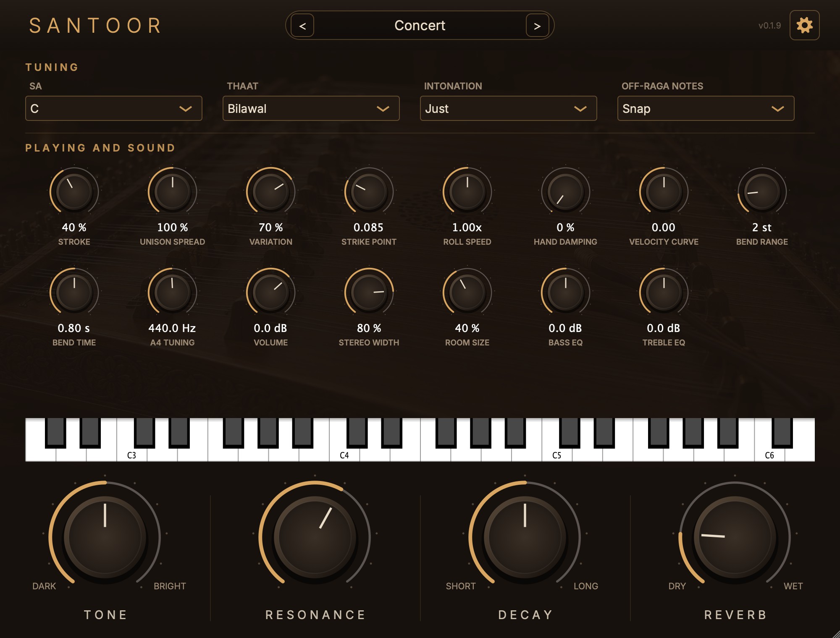Viewport: 840px width, 638px height.
Task: Click the 1.00x Roll Speed value
Action: [467, 227]
